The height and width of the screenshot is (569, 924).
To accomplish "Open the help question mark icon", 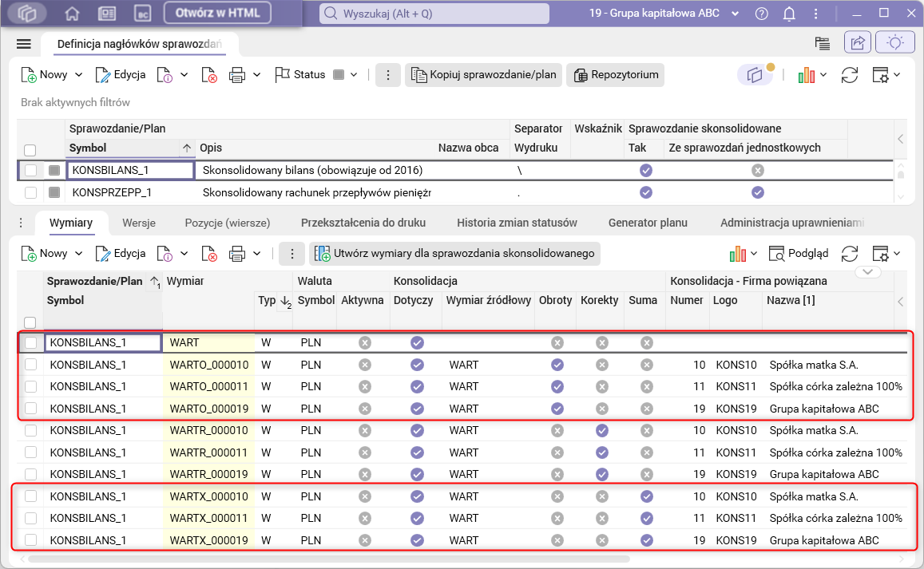I will [x=761, y=13].
